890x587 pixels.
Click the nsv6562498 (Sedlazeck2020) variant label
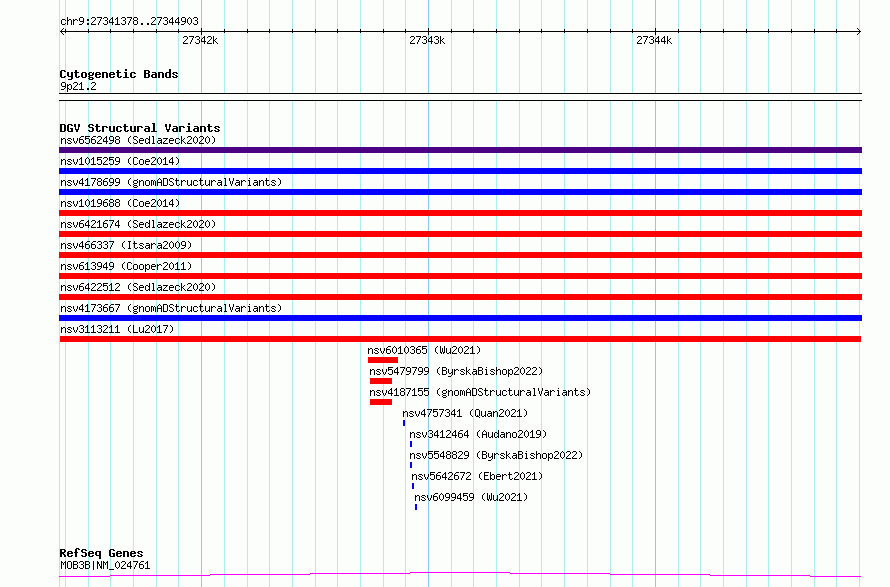pyautogui.click(x=138, y=140)
